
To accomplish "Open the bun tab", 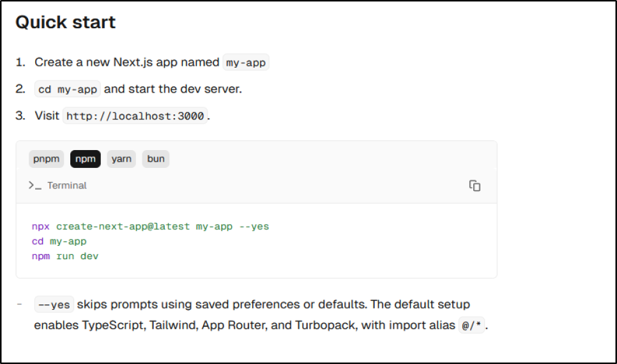I will click(156, 159).
